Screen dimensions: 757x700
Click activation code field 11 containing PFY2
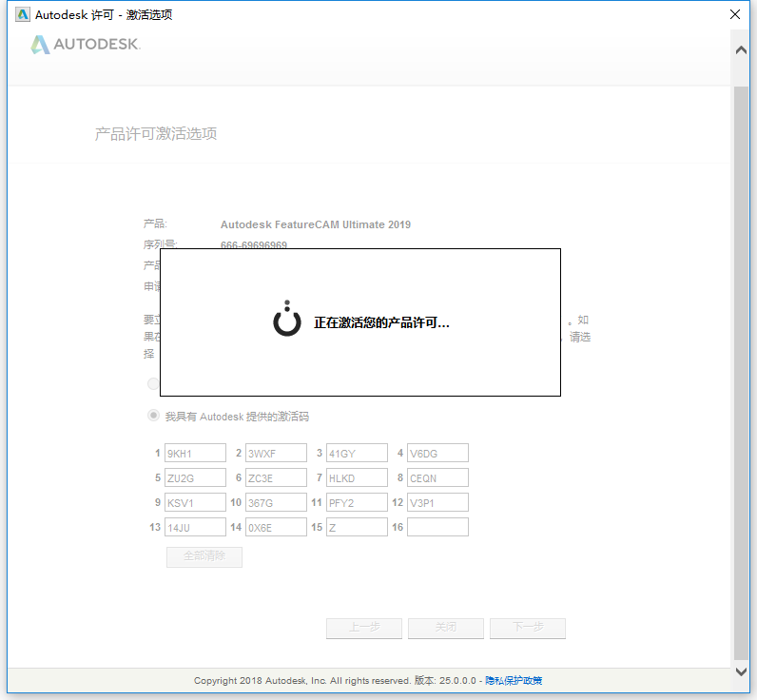point(357,502)
